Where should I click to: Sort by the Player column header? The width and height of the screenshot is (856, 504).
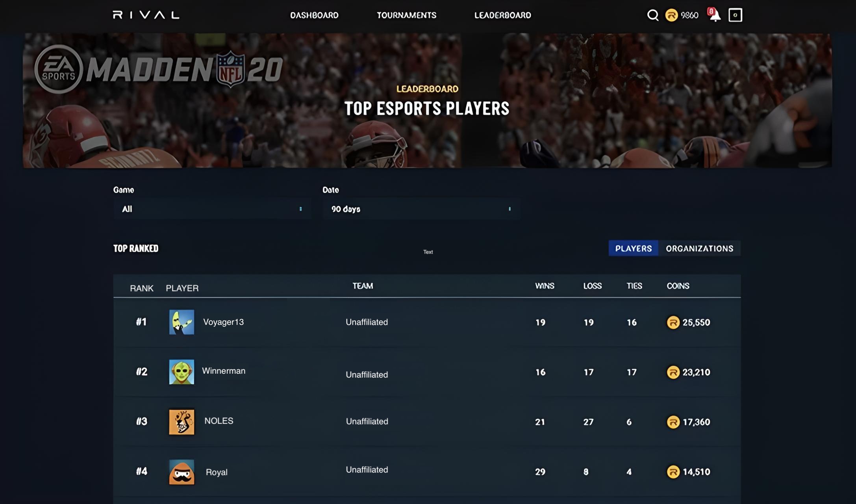pos(182,288)
